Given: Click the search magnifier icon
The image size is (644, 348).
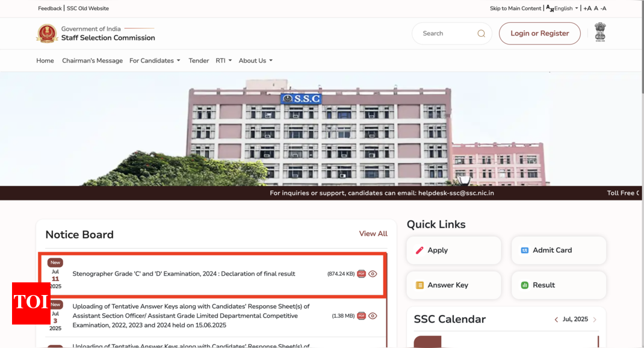Looking at the screenshot, I should tap(481, 33).
